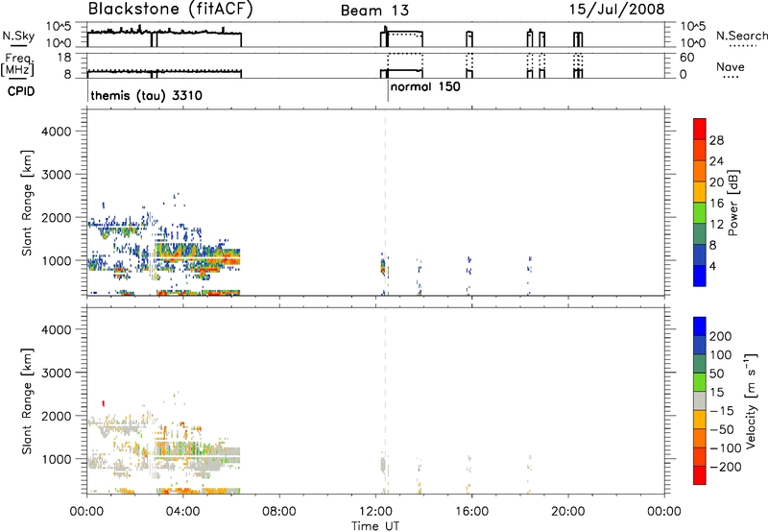Click the blue bottom swatch of Power colorbar

[x=700, y=276]
